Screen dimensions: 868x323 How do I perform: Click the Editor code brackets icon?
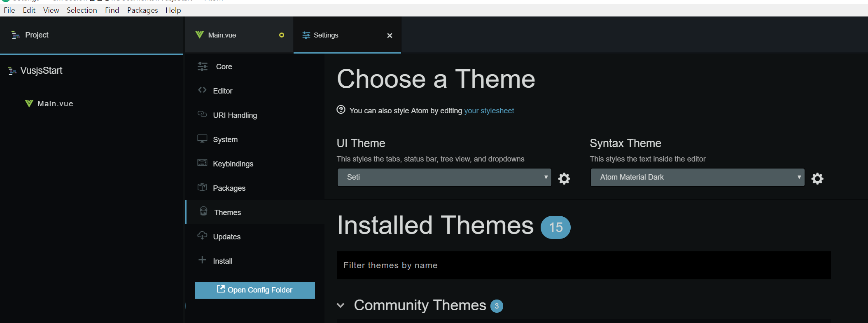[202, 90]
